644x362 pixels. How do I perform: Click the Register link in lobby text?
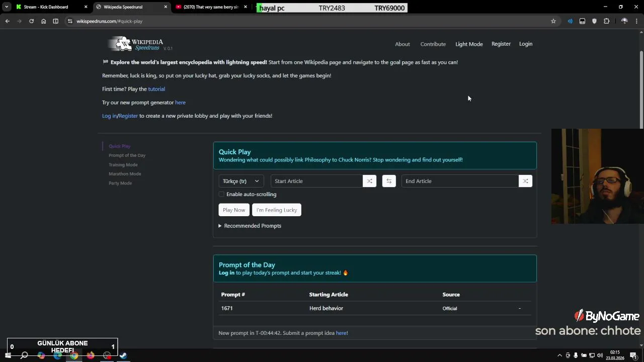coord(128,116)
